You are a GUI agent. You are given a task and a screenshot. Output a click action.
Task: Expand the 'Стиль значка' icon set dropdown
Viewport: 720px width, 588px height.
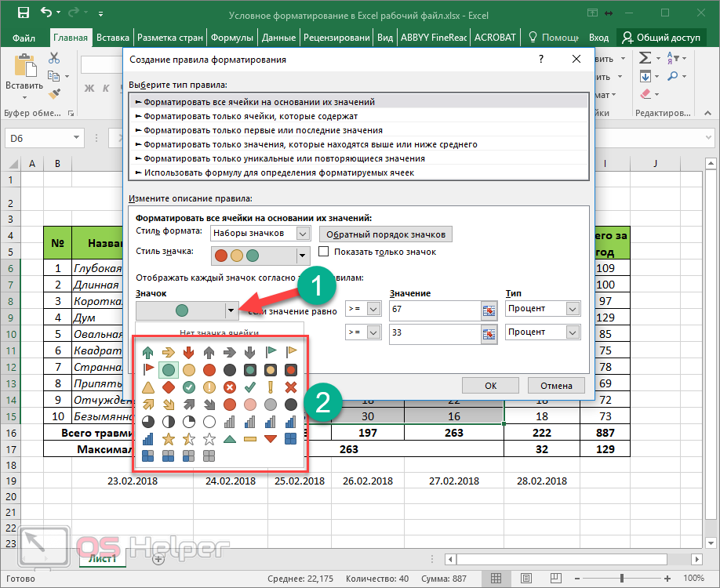(x=302, y=255)
